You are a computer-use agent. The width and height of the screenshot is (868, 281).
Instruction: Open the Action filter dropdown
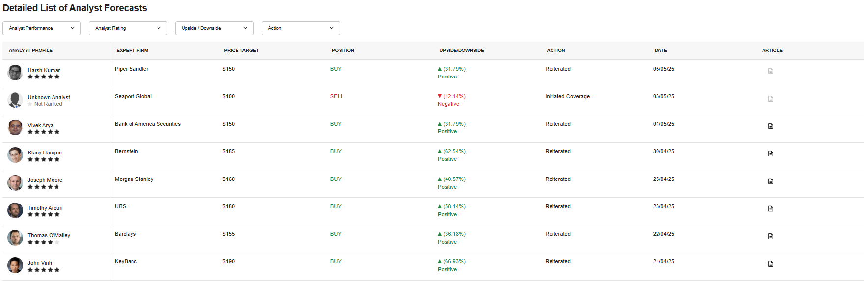[x=301, y=28]
